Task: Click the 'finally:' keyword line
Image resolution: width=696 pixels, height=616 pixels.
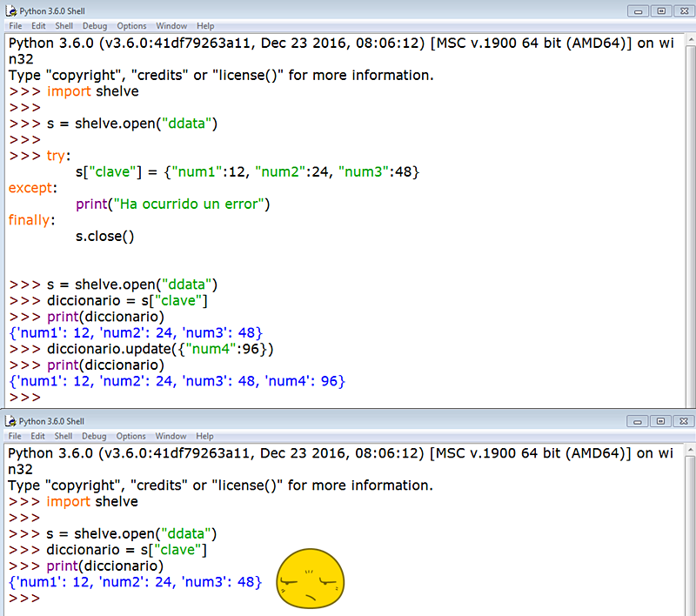Action: (x=31, y=220)
